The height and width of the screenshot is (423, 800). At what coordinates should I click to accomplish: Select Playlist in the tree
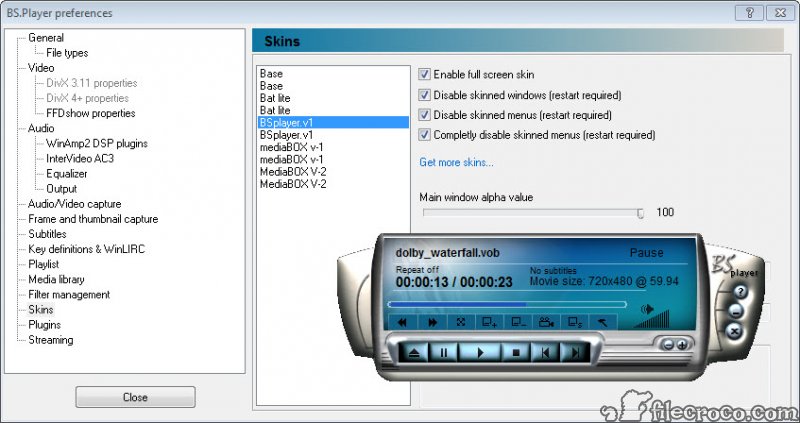(43, 264)
